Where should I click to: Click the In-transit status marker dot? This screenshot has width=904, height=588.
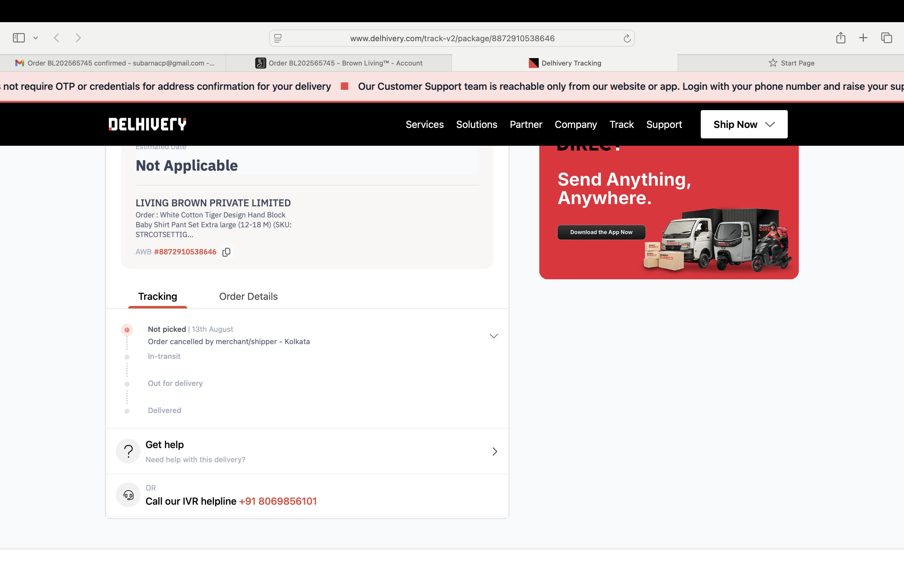click(x=127, y=357)
